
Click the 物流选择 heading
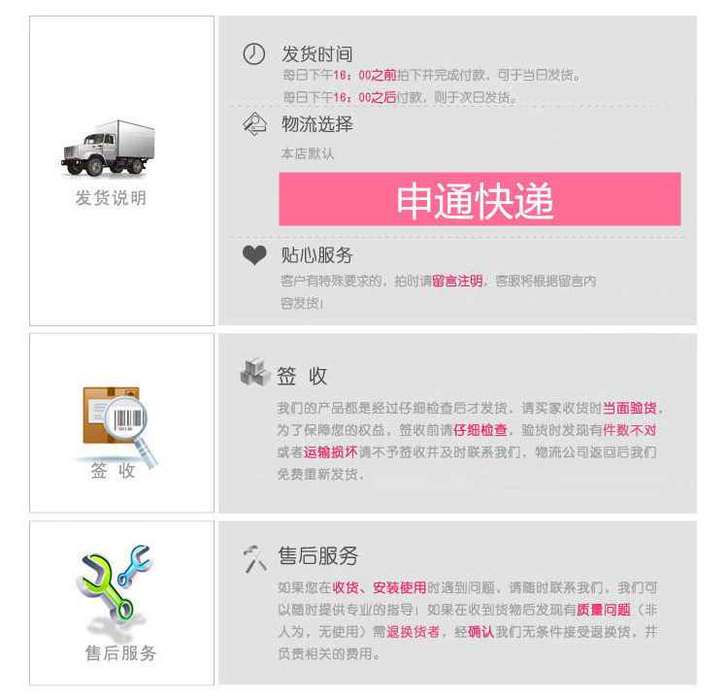[x=317, y=124]
